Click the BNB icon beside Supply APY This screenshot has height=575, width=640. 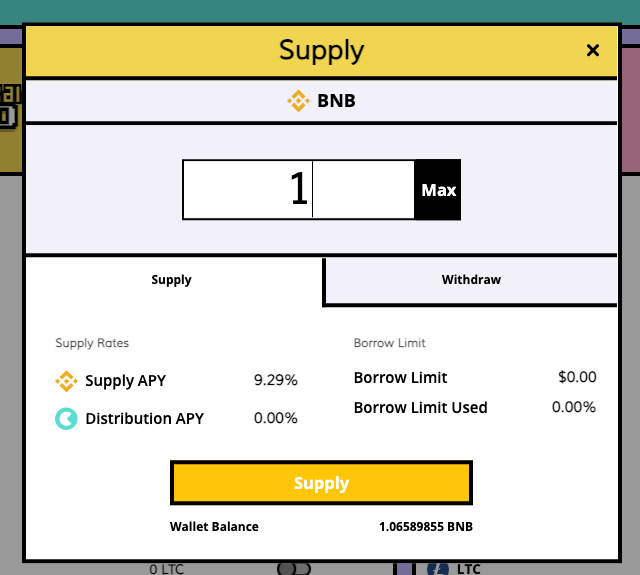(66, 381)
